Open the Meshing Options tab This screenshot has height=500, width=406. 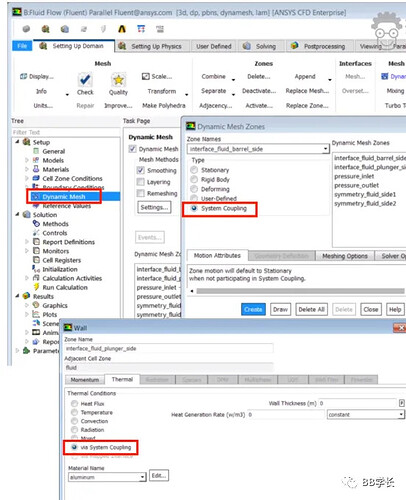[x=345, y=256]
